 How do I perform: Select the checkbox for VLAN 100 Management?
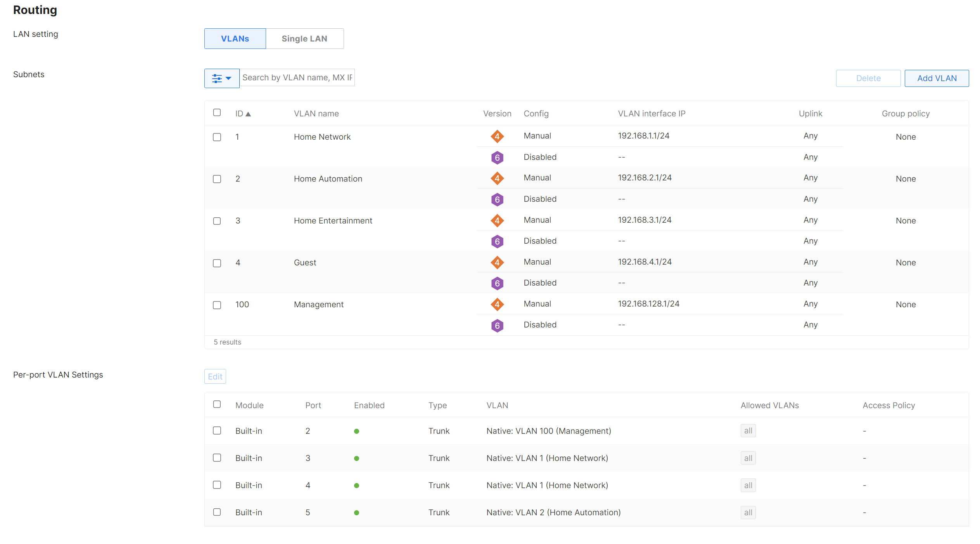point(217,305)
